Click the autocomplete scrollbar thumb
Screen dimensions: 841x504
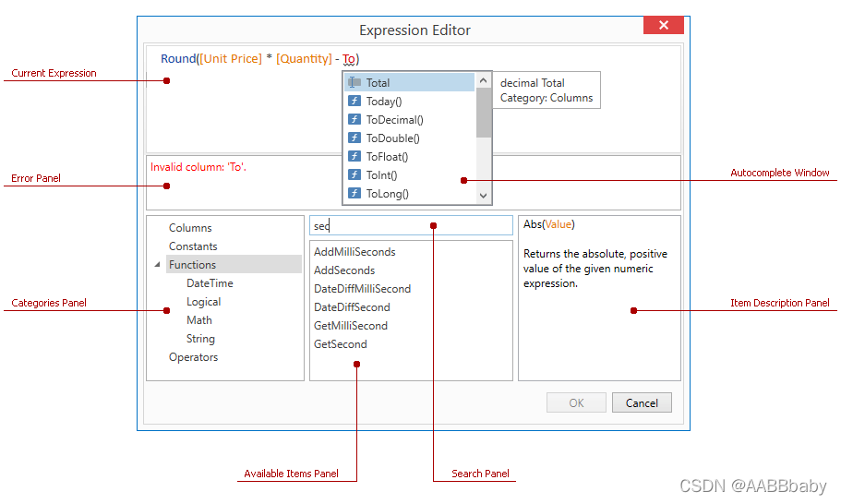[x=483, y=113]
